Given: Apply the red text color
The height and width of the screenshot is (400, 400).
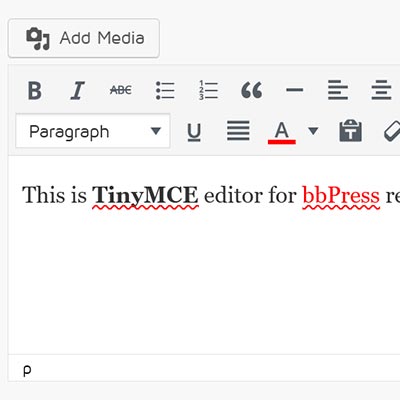Looking at the screenshot, I should pos(282,132).
